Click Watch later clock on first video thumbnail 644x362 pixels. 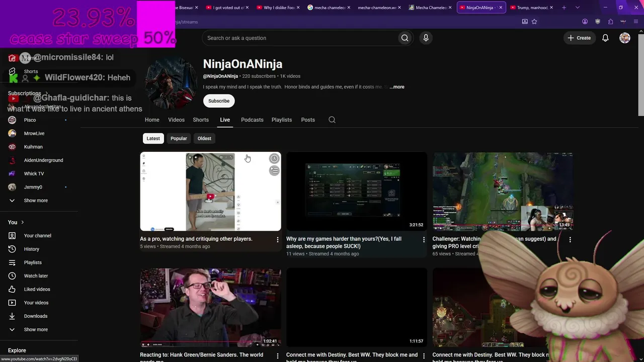pyautogui.click(x=274, y=159)
